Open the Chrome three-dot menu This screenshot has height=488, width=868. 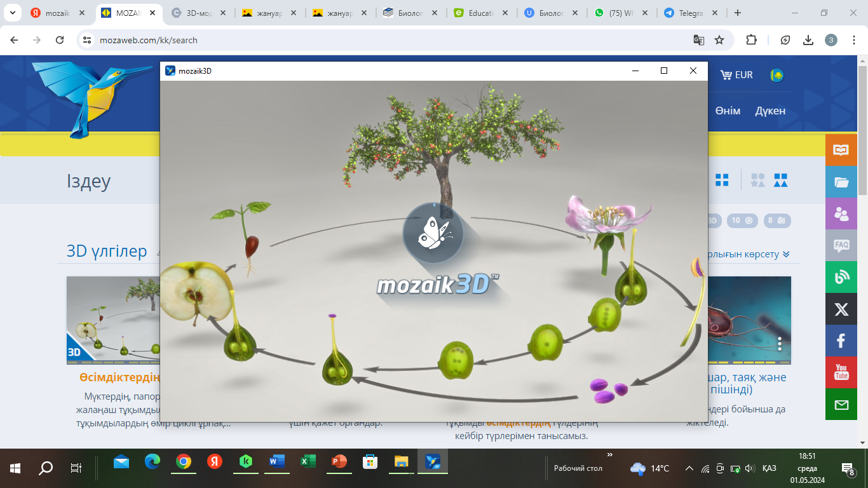(x=854, y=40)
